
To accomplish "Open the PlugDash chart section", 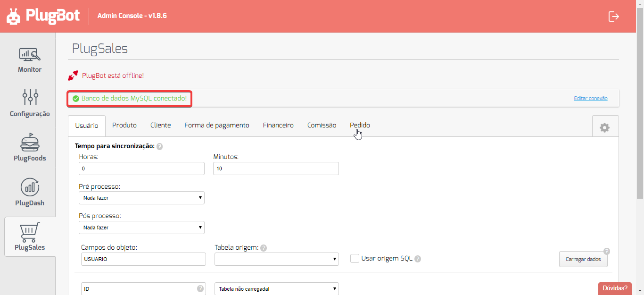I will tap(30, 192).
